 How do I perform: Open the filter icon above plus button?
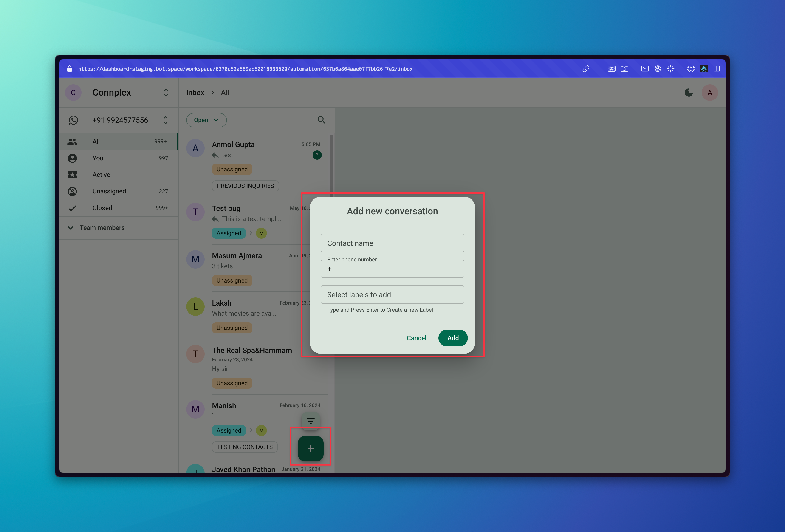pos(311,421)
